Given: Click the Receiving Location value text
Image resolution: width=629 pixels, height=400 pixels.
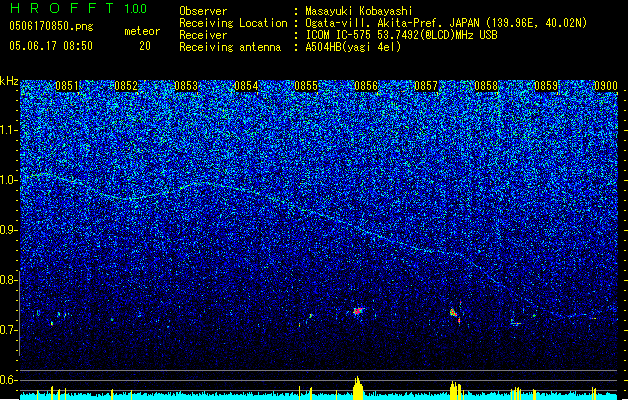Looking at the screenshot, I should click(x=446, y=23).
